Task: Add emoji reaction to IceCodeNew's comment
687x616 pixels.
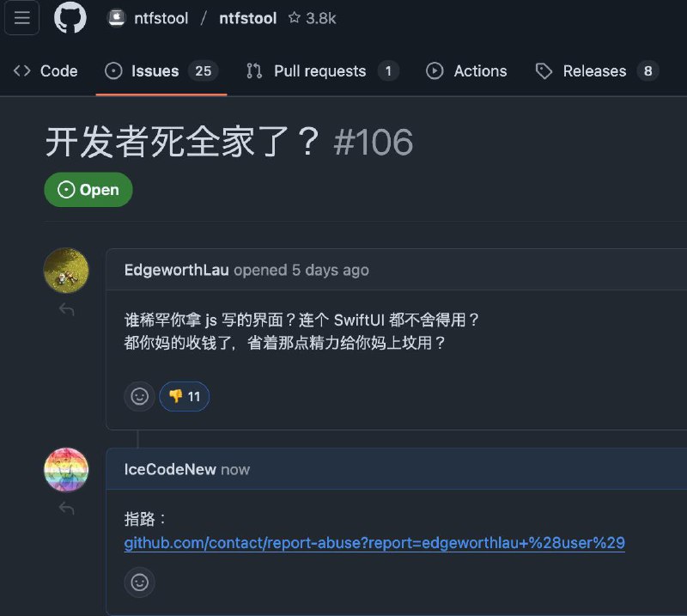Action: tap(139, 582)
